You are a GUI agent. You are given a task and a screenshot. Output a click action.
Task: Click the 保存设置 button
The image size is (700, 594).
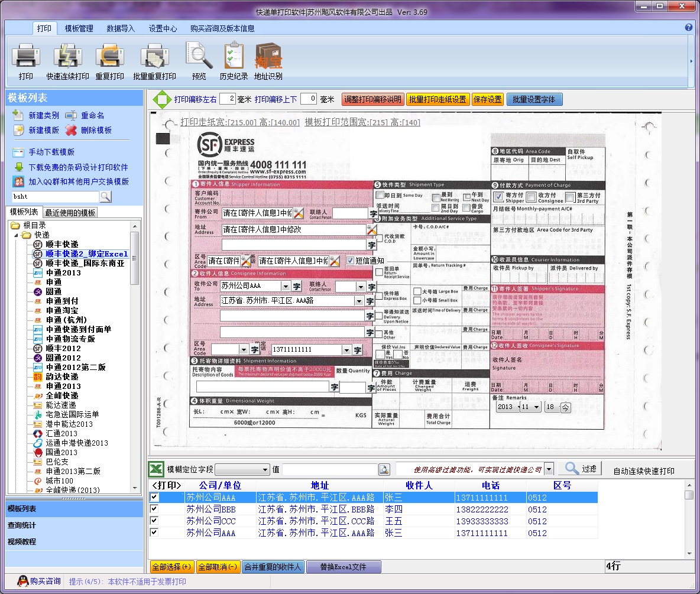tap(487, 99)
